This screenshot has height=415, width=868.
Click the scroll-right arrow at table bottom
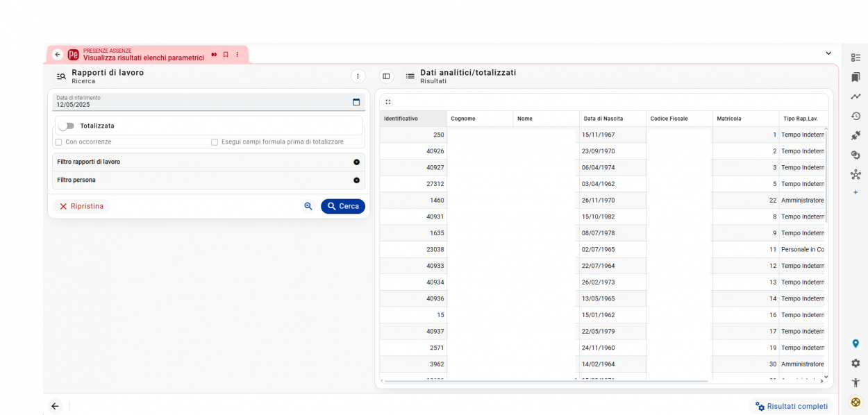pos(821,381)
